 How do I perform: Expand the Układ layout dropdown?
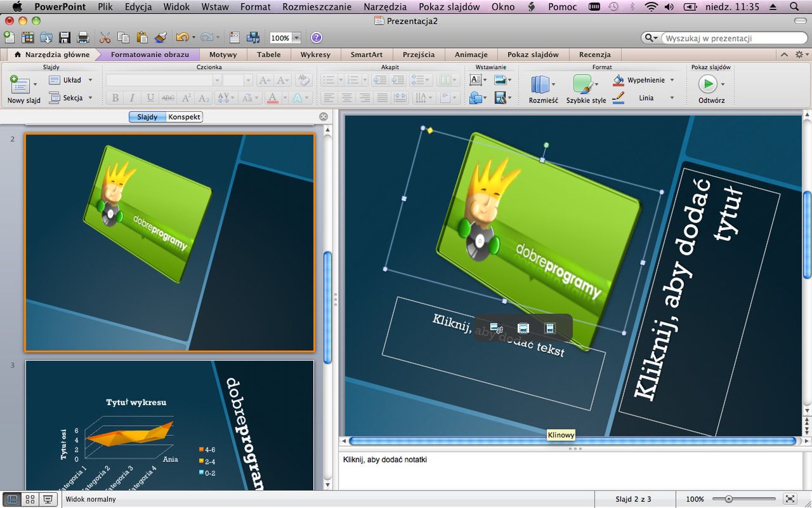tap(90, 80)
